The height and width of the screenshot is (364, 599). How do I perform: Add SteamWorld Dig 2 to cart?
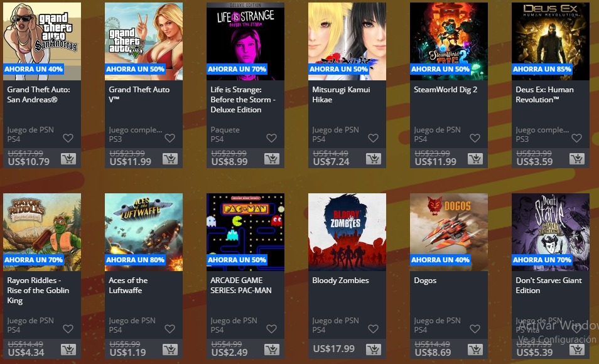point(475,159)
